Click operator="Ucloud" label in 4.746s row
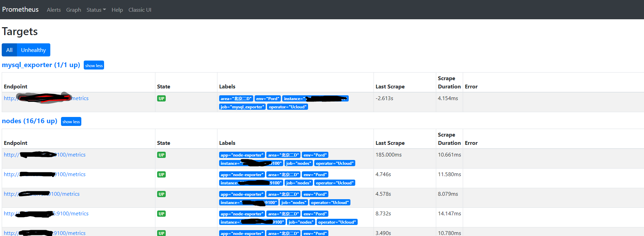 (x=335, y=183)
